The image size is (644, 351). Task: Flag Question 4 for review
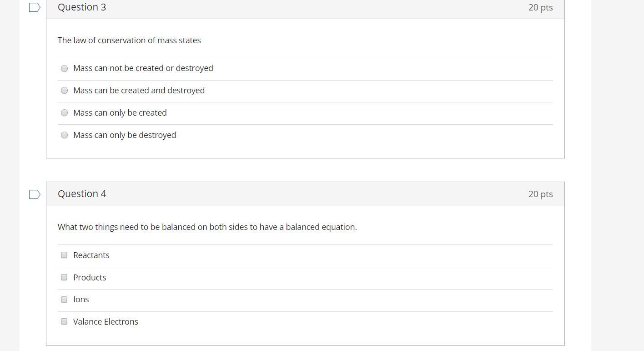click(x=35, y=194)
